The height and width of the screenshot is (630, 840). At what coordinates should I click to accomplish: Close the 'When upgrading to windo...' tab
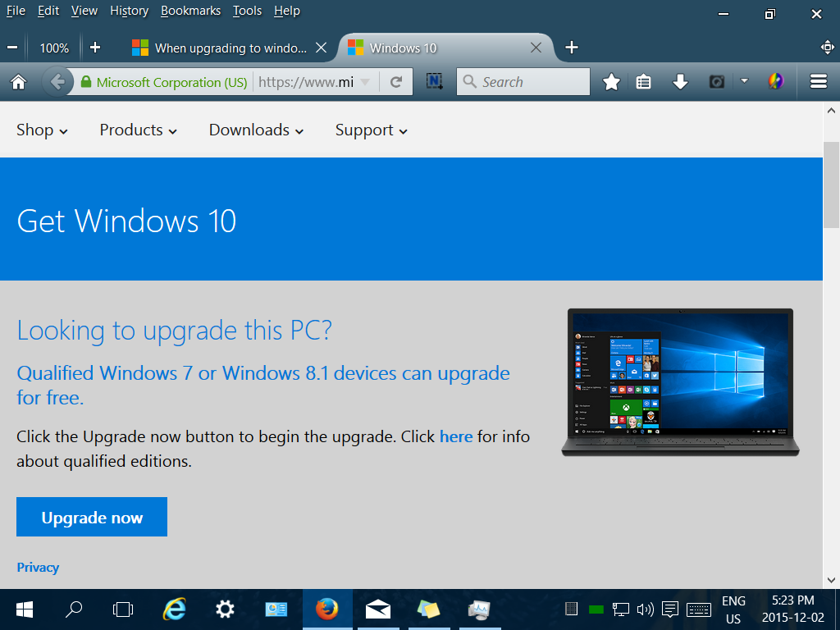(322, 48)
